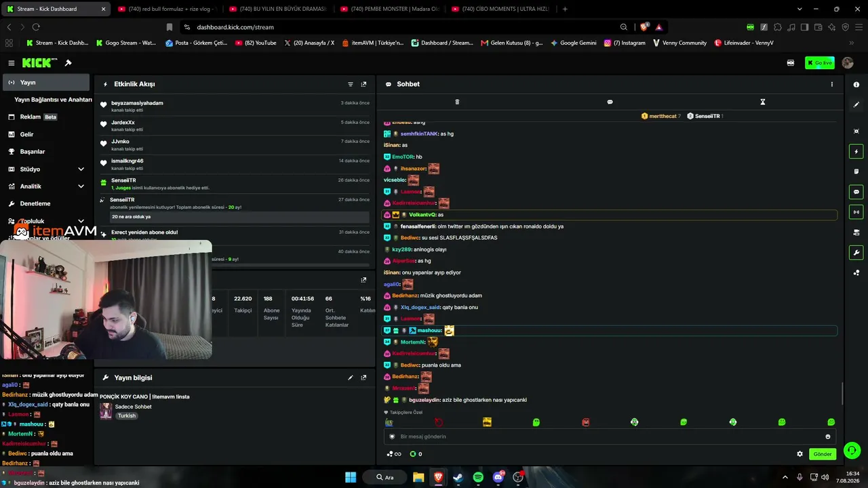Click the Brave Shields icon in the address bar
Viewport: 868px width, 488px height.
coord(644,27)
